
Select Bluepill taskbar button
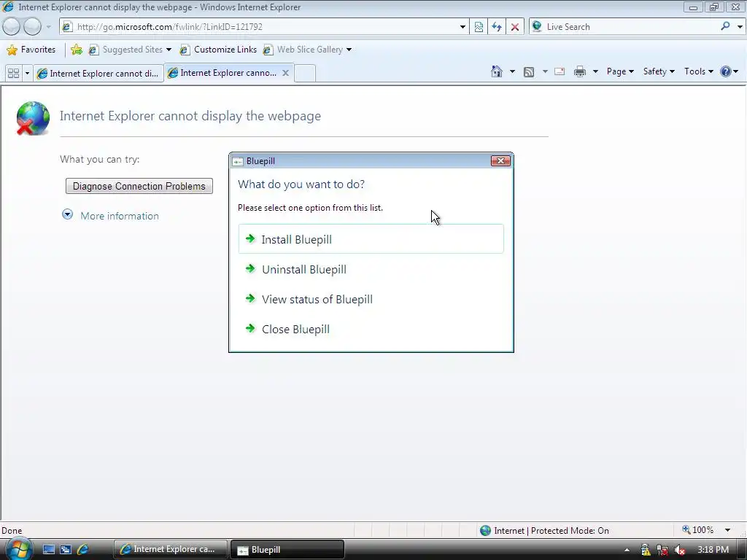pos(287,550)
